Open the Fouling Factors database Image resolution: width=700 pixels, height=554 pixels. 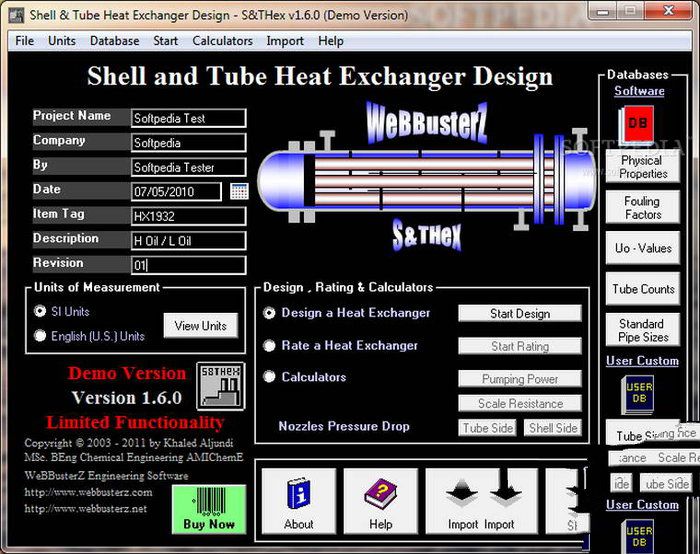643,208
